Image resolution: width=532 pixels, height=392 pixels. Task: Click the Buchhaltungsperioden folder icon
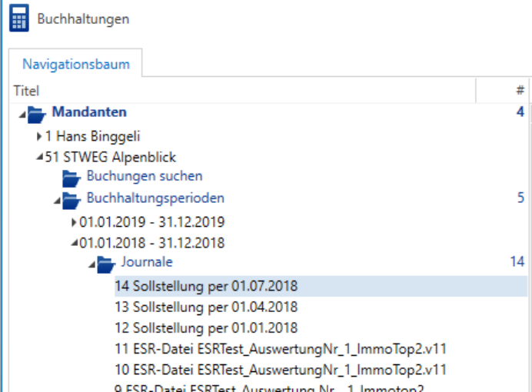tap(71, 201)
